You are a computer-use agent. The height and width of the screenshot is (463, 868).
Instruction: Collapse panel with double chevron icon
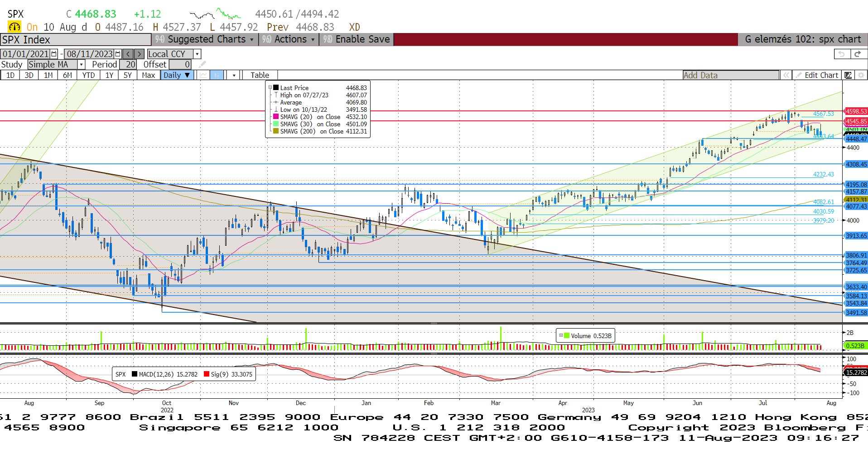(786, 75)
